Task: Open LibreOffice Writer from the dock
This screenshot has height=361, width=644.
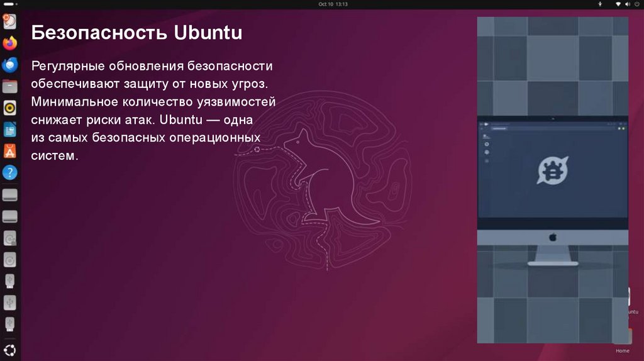Action: 10,130
